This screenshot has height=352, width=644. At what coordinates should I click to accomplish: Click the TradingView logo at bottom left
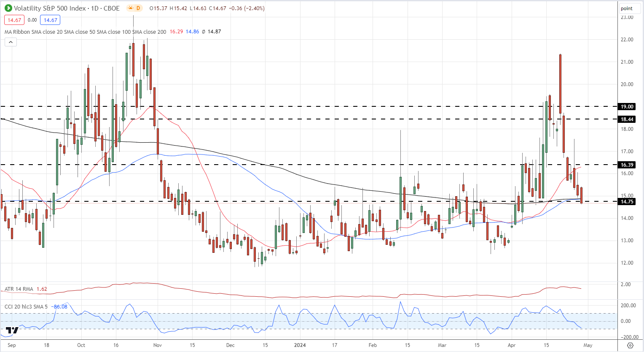click(x=12, y=330)
